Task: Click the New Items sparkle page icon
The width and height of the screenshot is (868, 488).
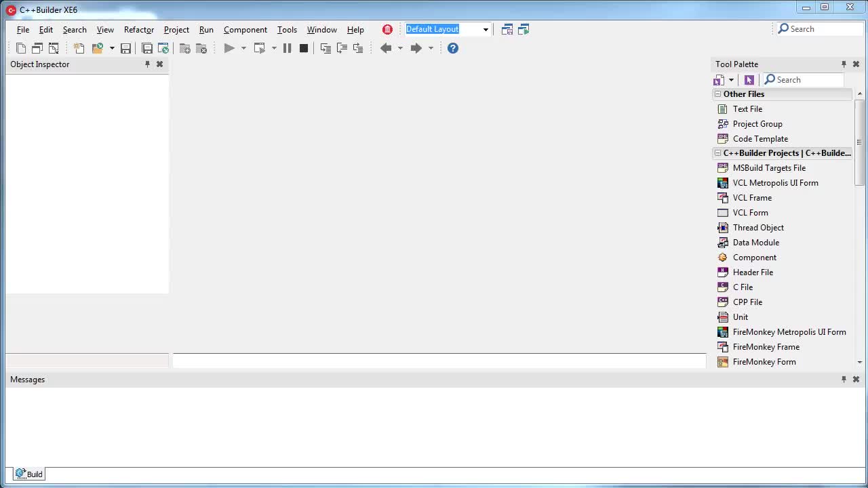Action: click(79, 48)
